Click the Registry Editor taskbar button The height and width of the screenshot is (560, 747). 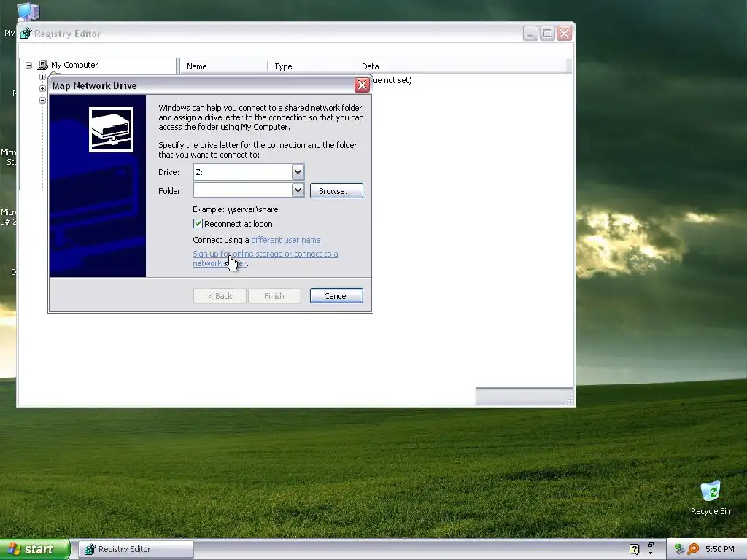136,549
